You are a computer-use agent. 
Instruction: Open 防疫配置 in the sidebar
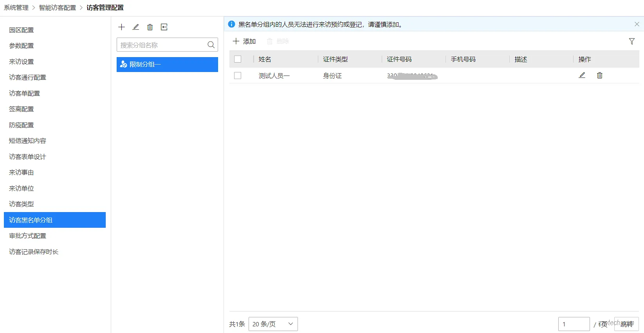[22, 125]
